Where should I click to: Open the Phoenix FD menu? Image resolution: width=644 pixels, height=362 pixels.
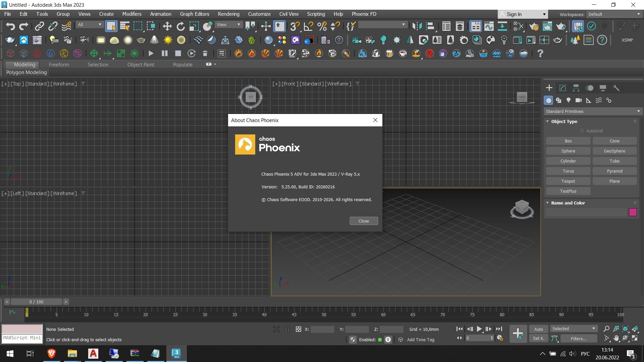364,14
